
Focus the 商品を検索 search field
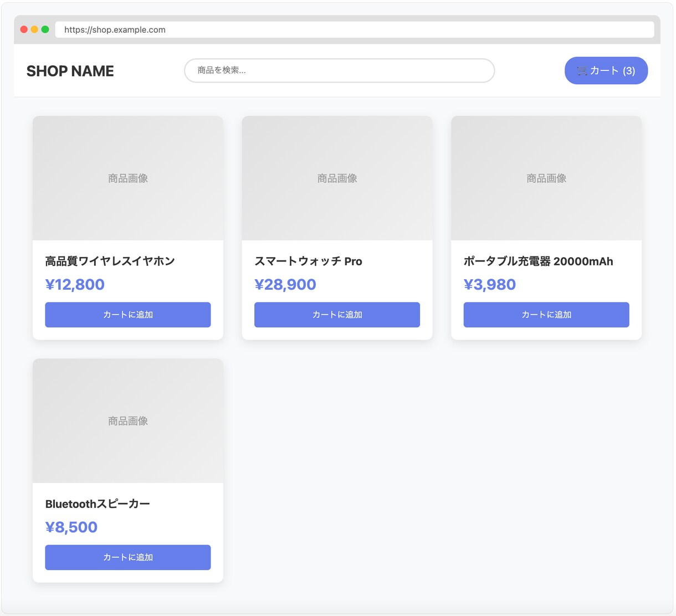click(x=339, y=70)
